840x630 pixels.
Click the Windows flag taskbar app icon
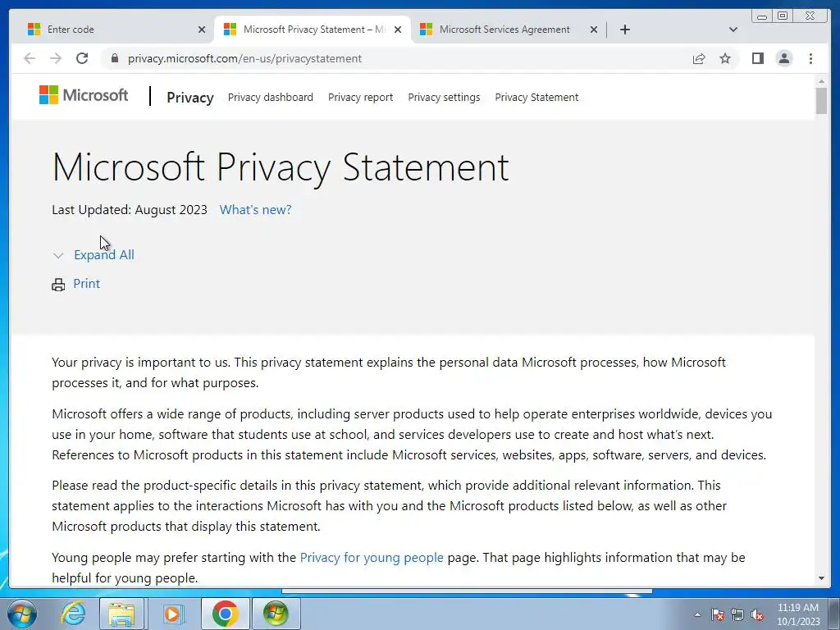coord(276,614)
